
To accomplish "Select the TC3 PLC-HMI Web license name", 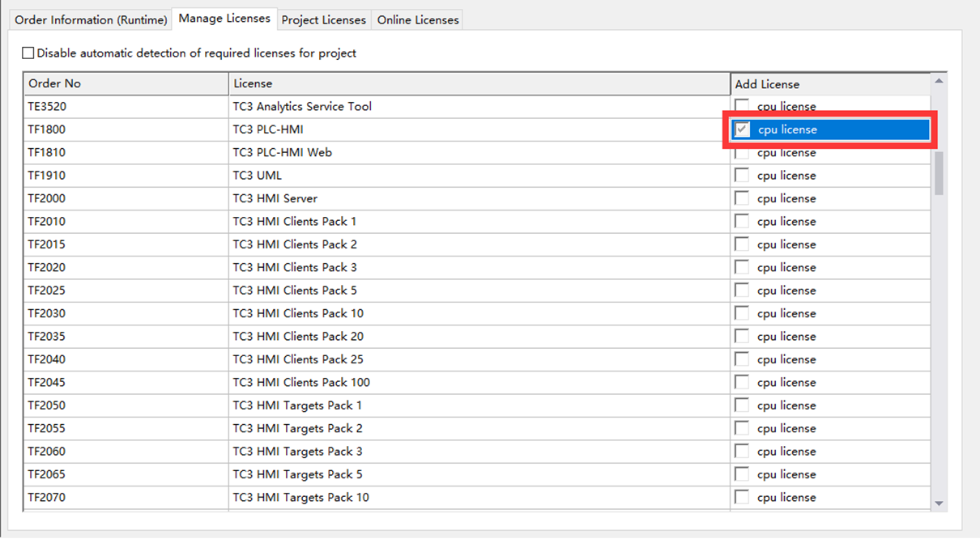I will click(x=283, y=152).
